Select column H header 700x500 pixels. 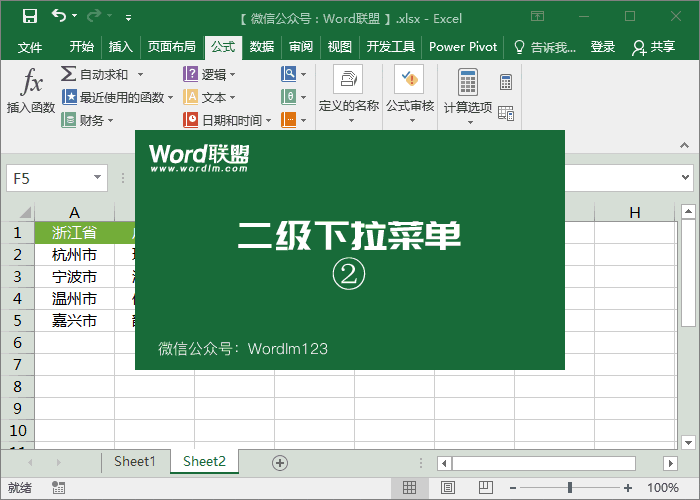(635, 212)
